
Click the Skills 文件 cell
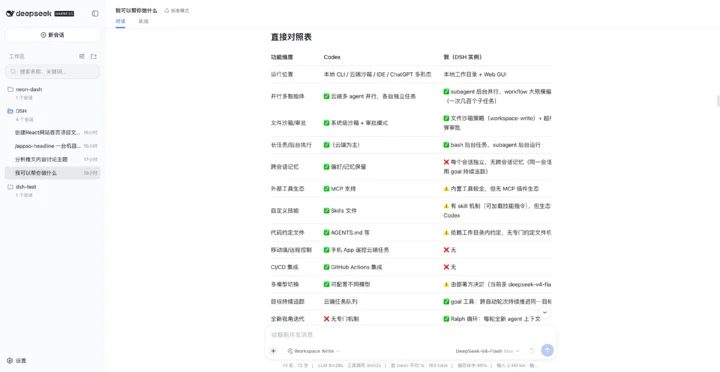tap(340, 211)
